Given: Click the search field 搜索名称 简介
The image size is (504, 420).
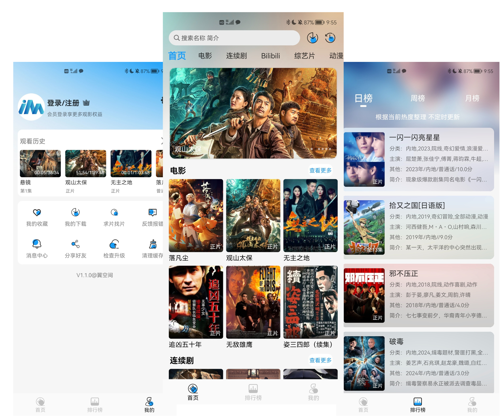Looking at the screenshot, I should [234, 38].
